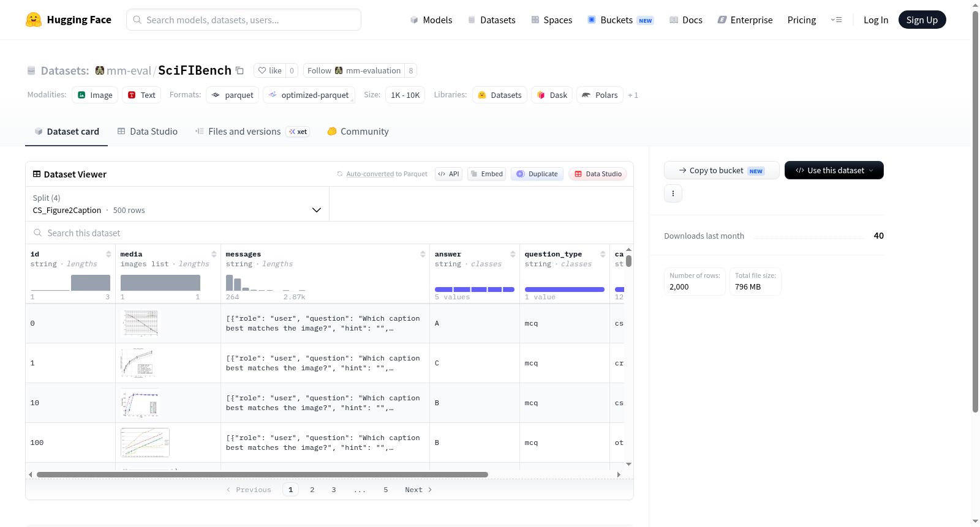Screen dimensions: 980x527
Task: Open the API button in Dataset Viewer
Action: tap(449, 174)
